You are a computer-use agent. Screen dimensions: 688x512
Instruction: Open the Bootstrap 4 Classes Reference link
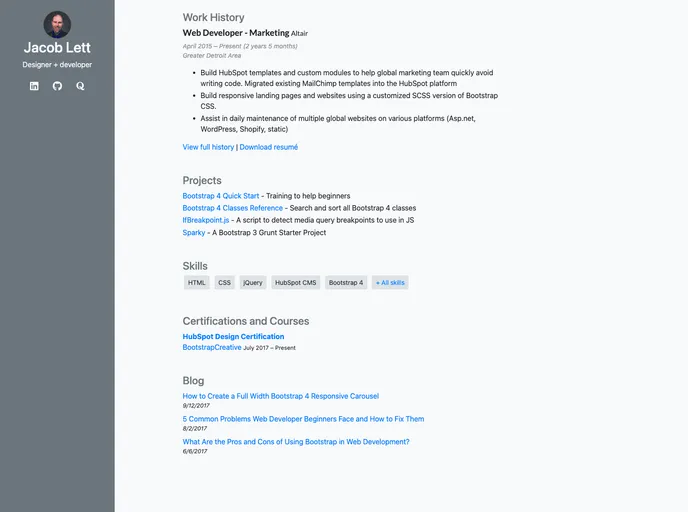click(x=232, y=208)
